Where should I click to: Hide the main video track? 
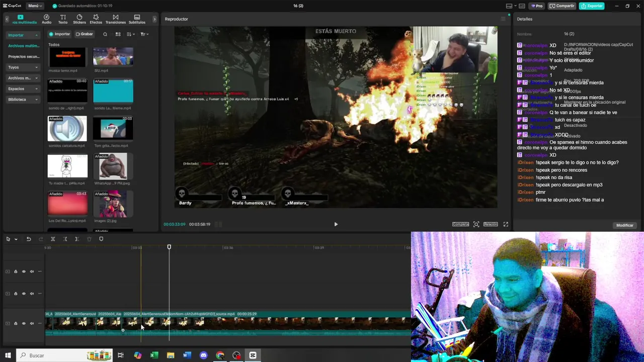pyautogui.click(x=24, y=323)
